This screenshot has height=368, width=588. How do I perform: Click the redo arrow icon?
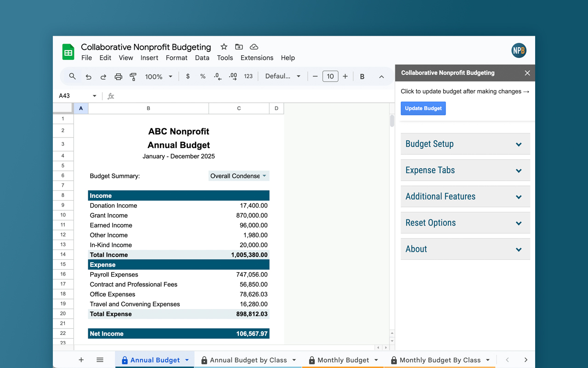coord(103,77)
